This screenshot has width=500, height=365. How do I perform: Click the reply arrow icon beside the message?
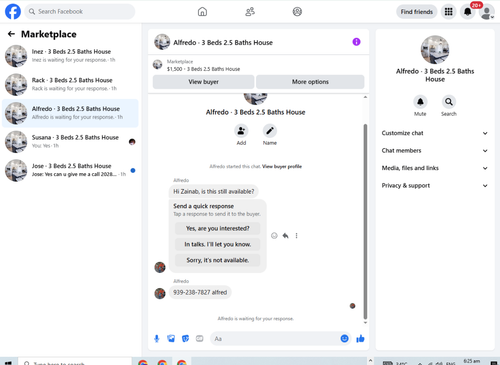285,236
